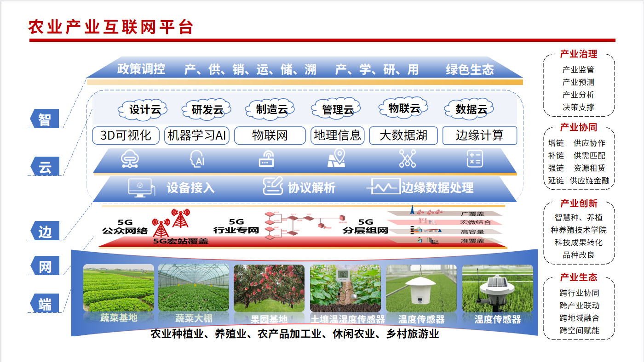Click the 农业产业互联网平台 title
644x362 pixels.
pos(111,27)
